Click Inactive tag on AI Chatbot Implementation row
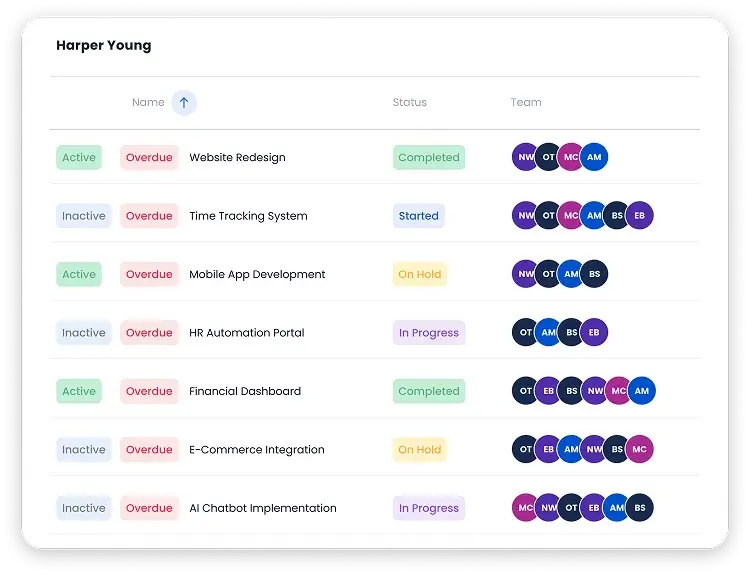This screenshot has height=575, width=750. [84, 508]
